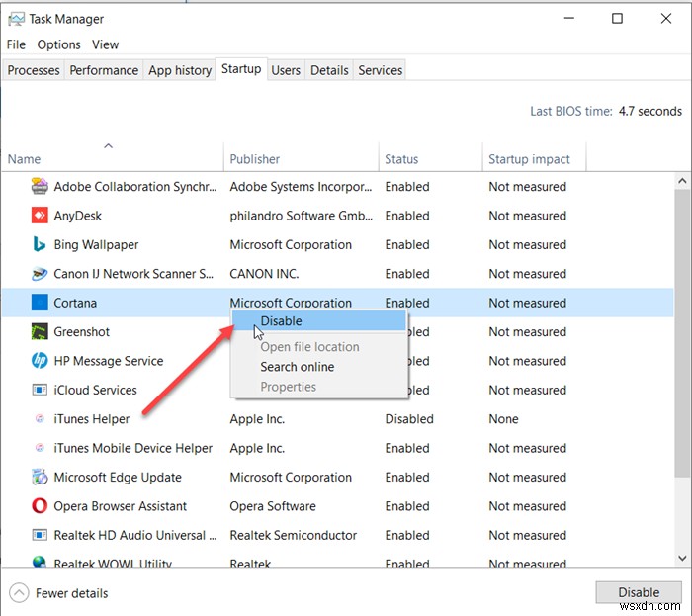Click None startup impact value
The image size is (692, 616).
tap(503, 419)
